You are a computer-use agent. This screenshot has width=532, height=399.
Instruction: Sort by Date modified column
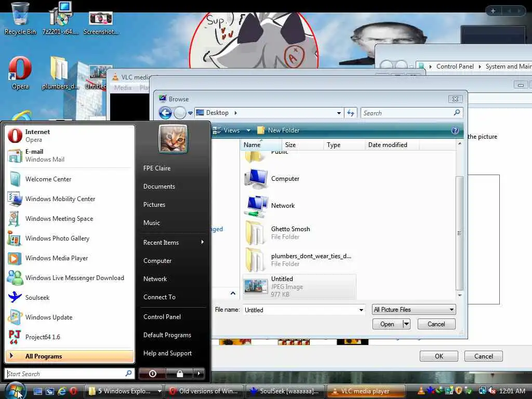[392, 145]
